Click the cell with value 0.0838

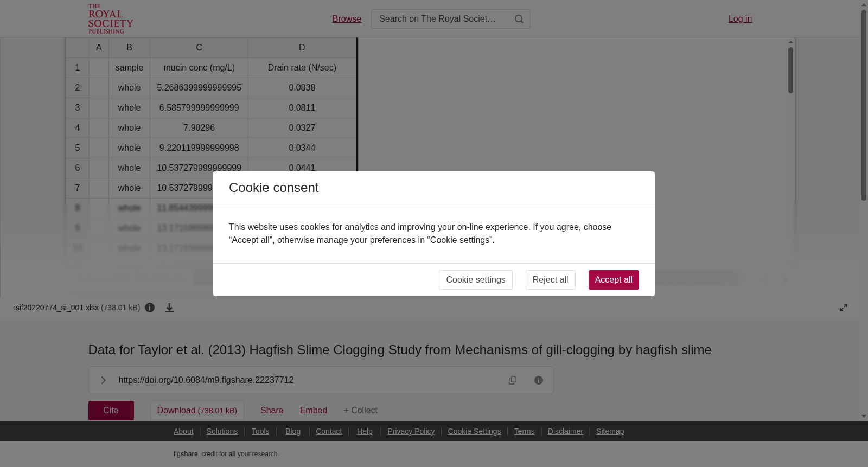(x=302, y=88)
